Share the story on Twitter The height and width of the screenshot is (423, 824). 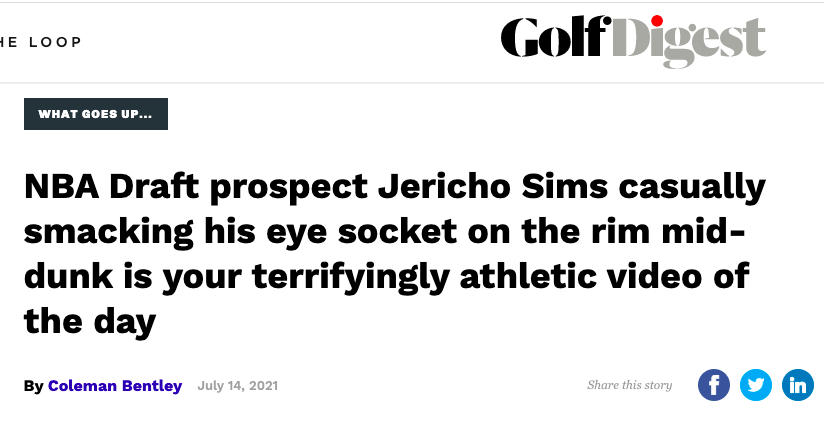pos(756,385)
